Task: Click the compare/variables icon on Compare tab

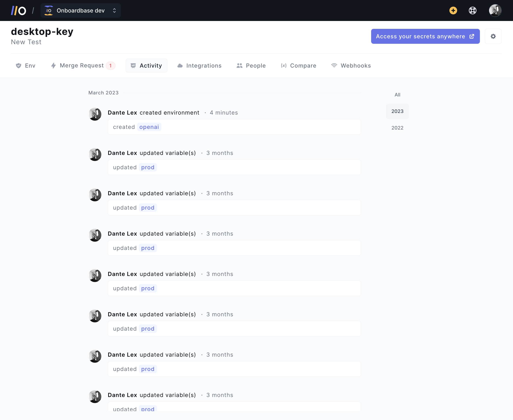Action: [283, 66]
